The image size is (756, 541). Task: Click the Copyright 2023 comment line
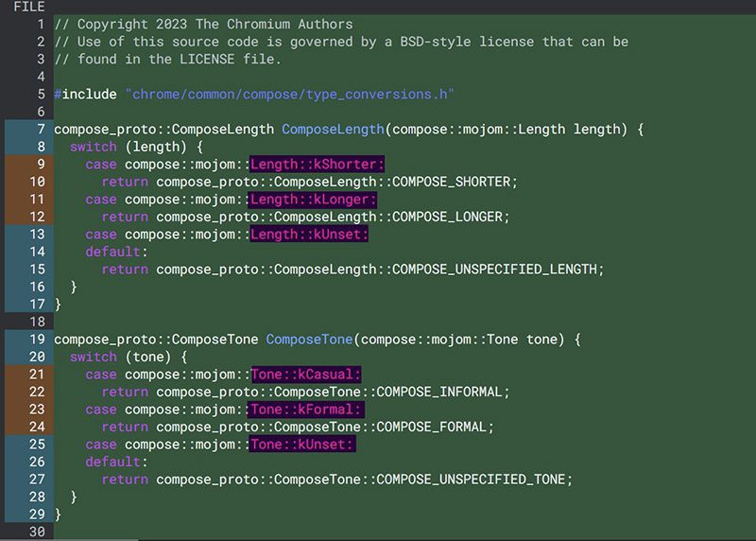point(203,25)
